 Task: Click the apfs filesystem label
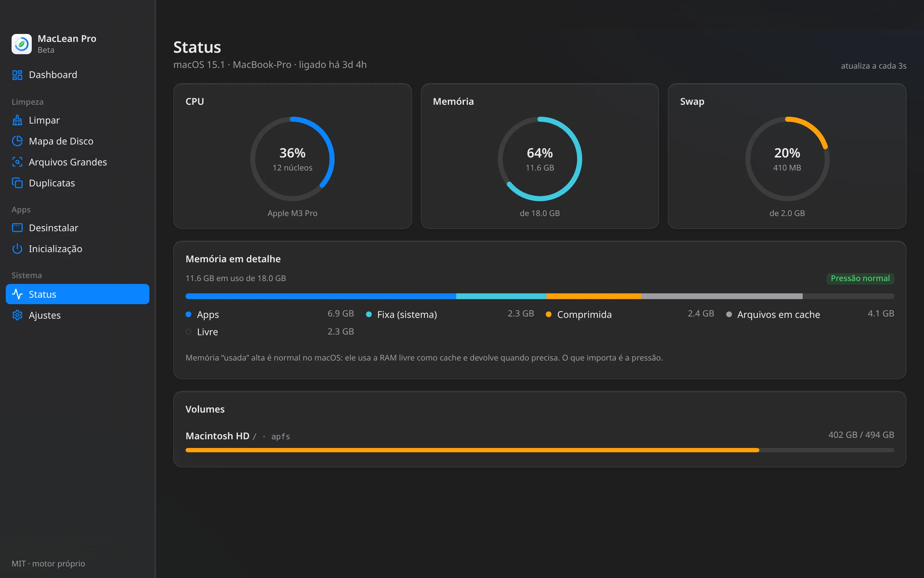point(281,436)
